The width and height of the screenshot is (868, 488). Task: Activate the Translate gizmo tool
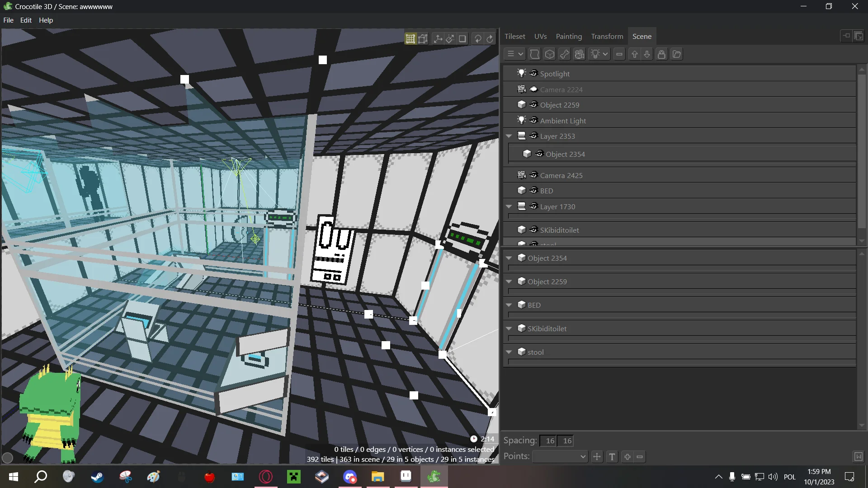(438, 39)
